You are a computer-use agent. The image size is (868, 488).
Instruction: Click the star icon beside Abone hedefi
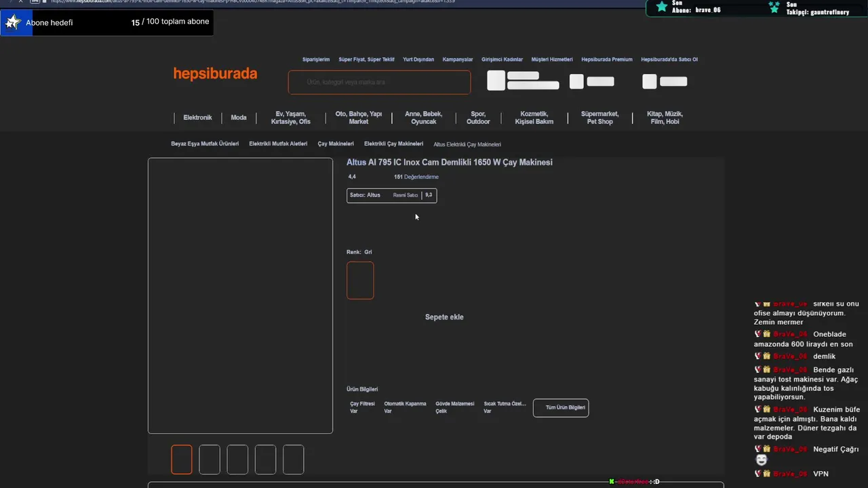pos(13,22)
